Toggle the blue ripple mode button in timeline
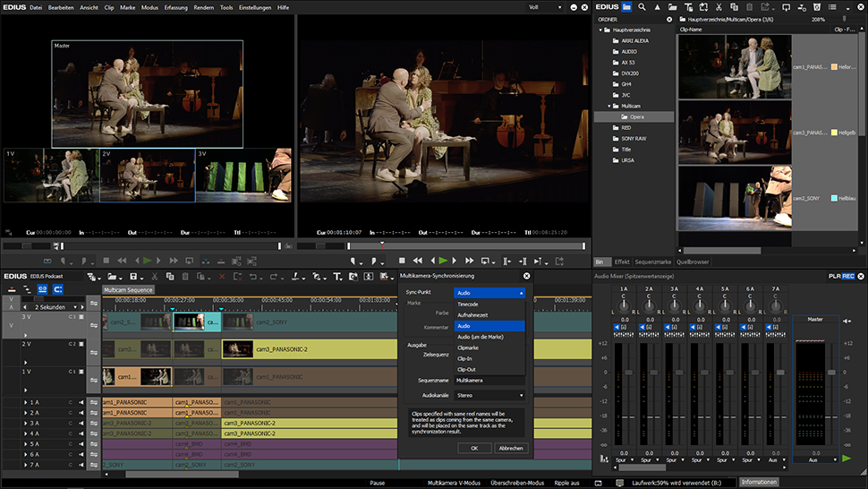 [x=57, y=289]
